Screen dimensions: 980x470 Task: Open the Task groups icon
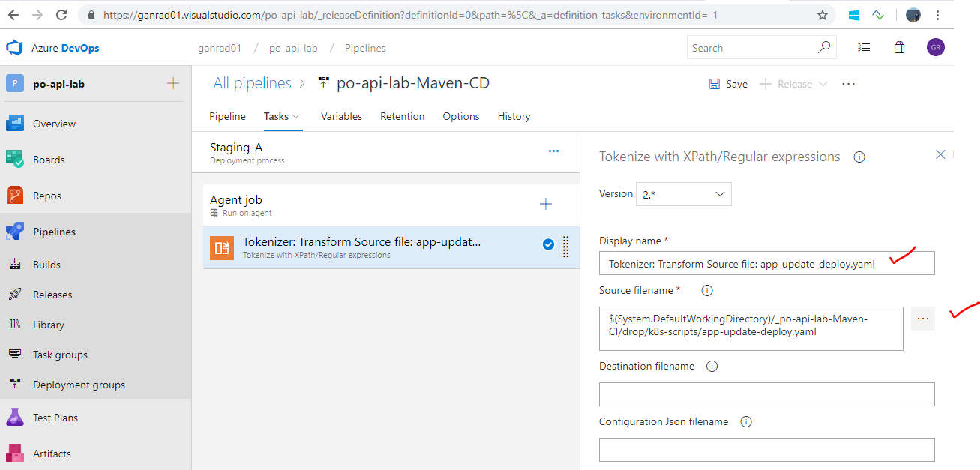tap(15, 355)
